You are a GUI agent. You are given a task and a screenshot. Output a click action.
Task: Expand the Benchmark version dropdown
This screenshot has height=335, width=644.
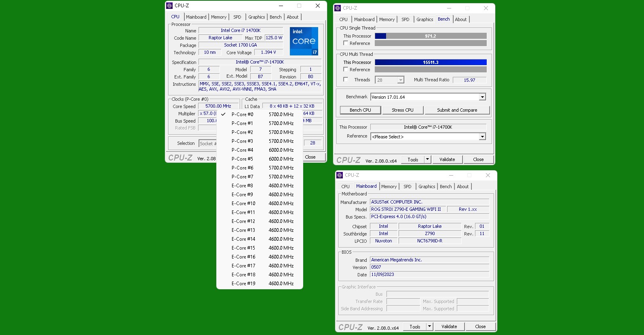(482, 97)
